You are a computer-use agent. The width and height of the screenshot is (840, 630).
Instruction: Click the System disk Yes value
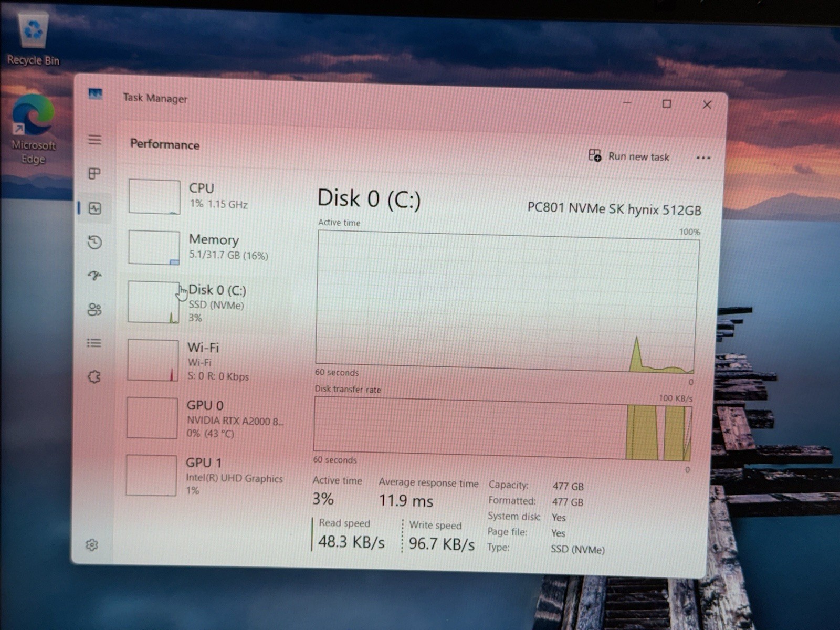pyautogui.click(x=559, y=517)
